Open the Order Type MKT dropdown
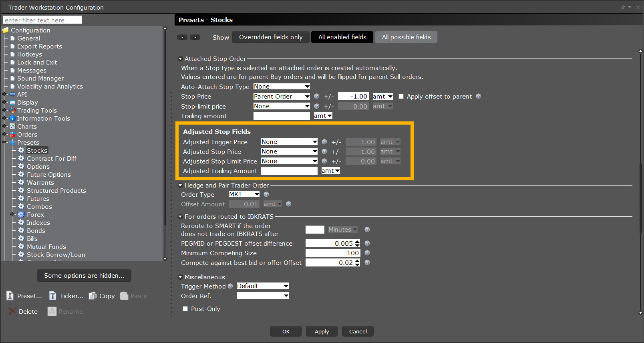This screenshot has width=644, height=343. point(244,194)
